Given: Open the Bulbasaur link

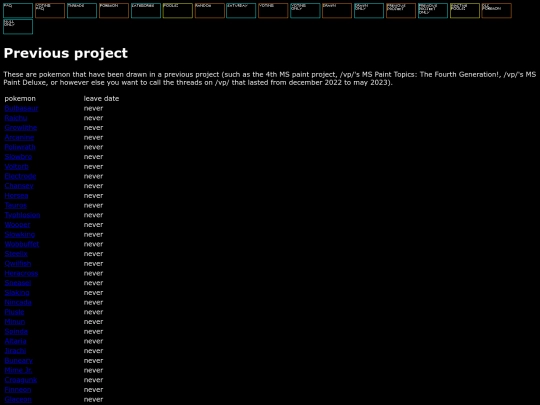Looking at the screenshot, I should click(21, 108).
